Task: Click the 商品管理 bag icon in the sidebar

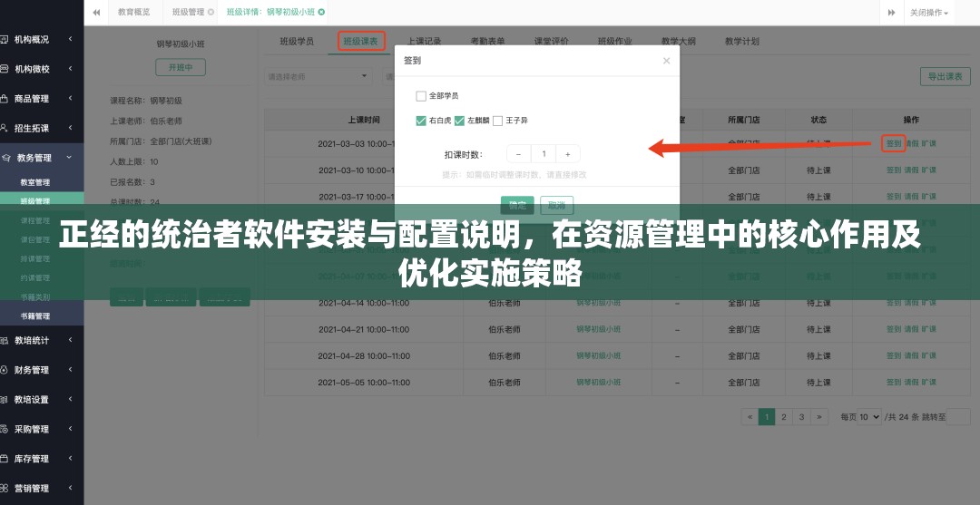Action: [3, 99]
